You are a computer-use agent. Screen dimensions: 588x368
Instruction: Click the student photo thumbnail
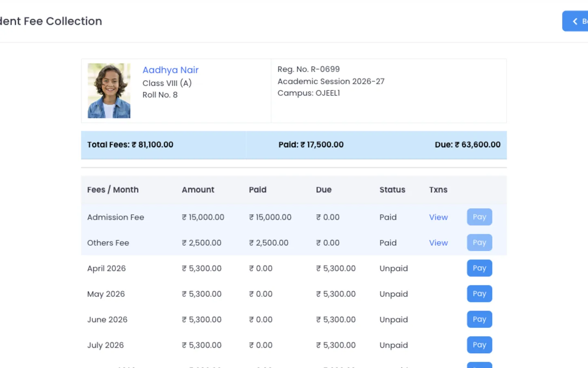point(109,91)
